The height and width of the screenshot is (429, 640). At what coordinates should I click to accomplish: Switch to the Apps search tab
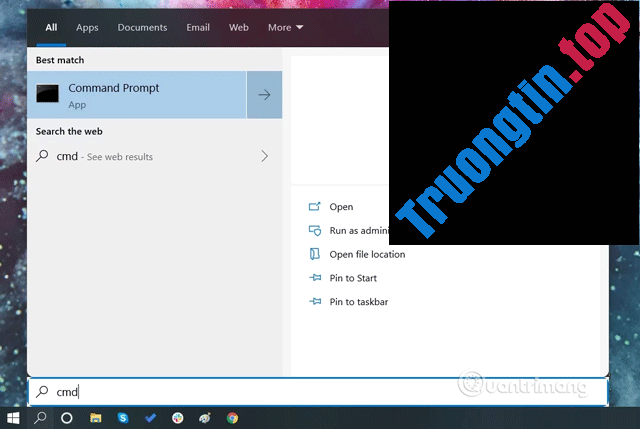pyautogui.click(x=87, y=27)
